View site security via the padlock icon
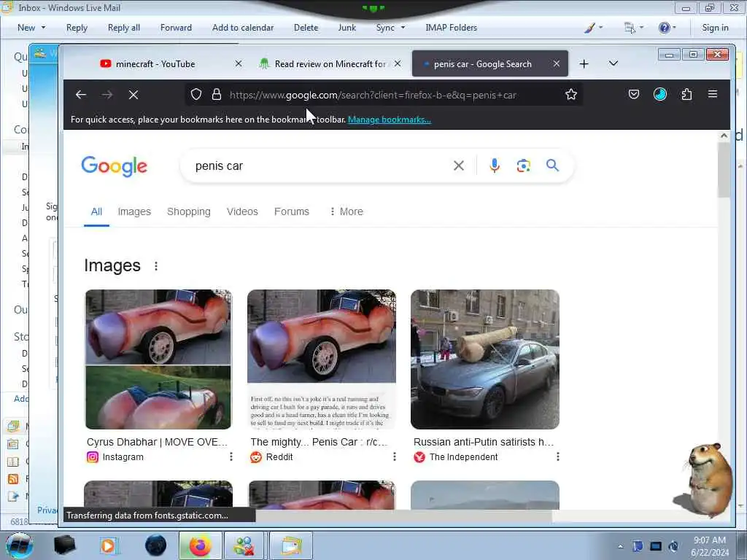Image resolution: width=747 pixels, height=560 pixels. pos(216,94)
